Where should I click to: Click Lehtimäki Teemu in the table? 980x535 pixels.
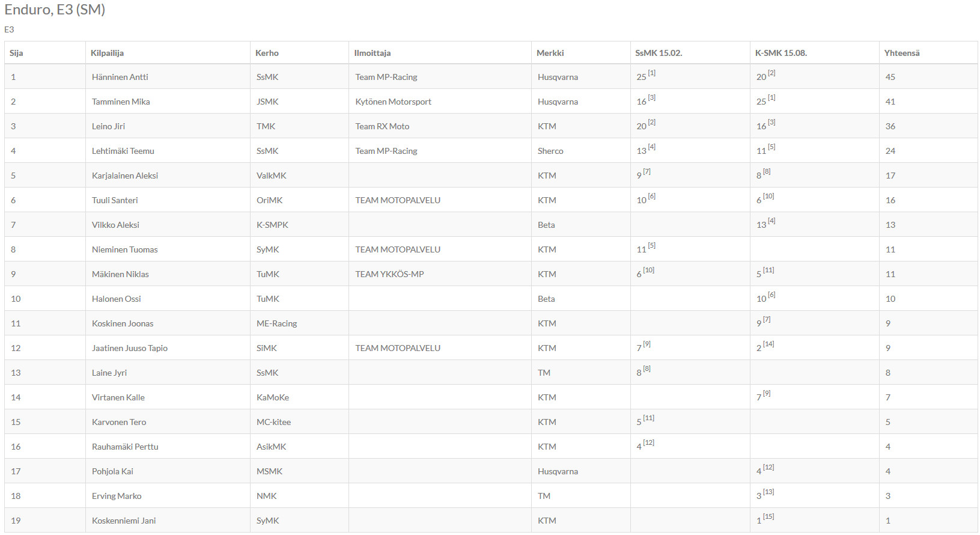(x=123, y=151)
